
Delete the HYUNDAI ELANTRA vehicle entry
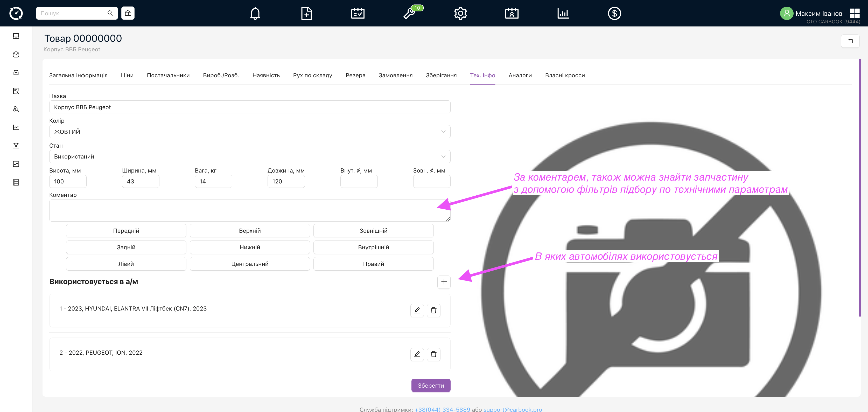coord(433,310)
